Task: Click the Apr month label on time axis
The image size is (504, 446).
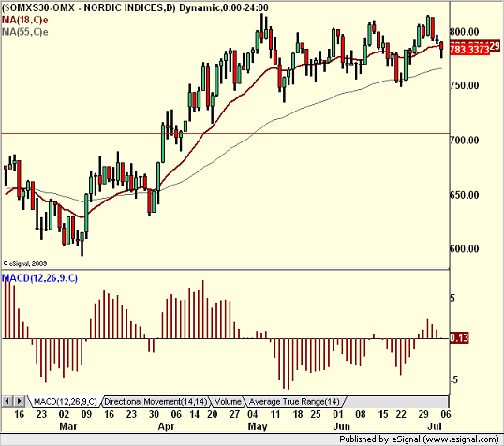Action: tap(166, 426)
